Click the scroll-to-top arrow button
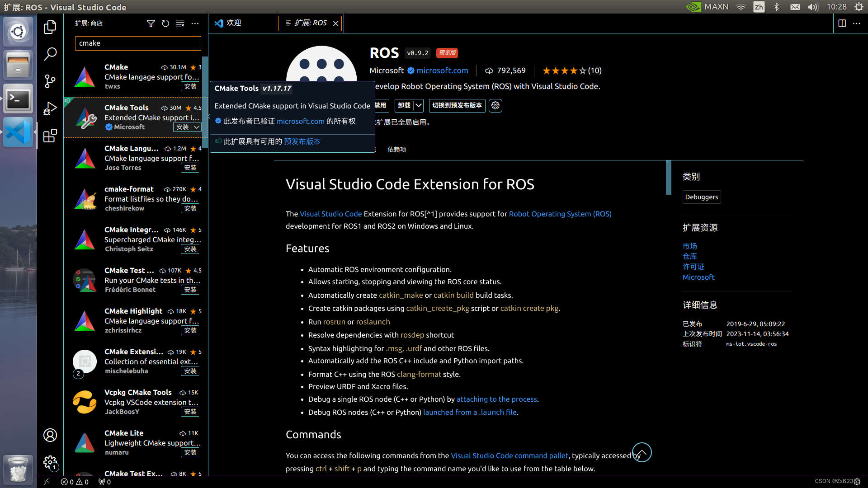This screenshot has width=868, height=488. (642, 452)
